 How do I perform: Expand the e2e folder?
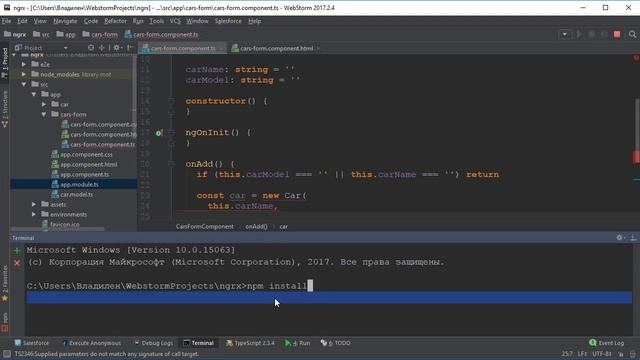[24, 64]
